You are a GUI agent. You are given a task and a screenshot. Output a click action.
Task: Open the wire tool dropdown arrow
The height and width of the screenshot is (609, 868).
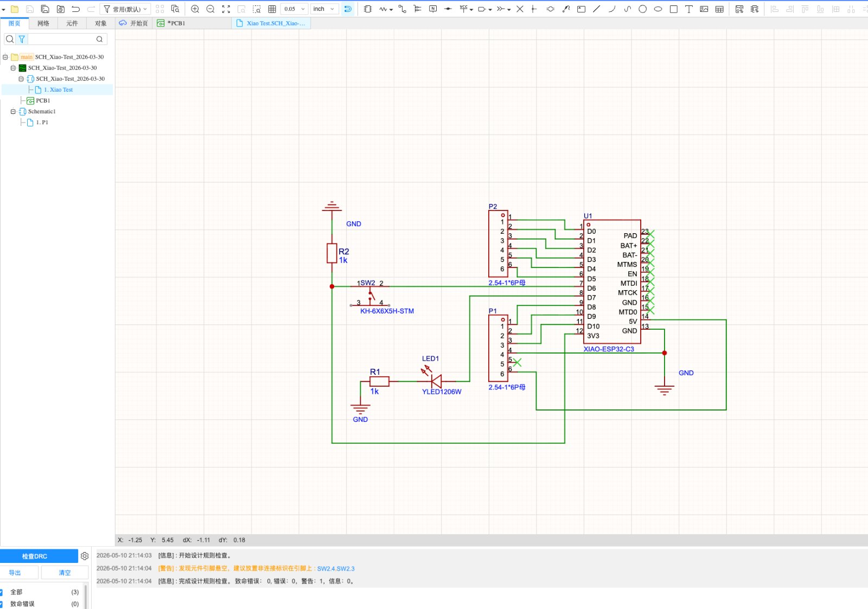(x=391, y=10)
